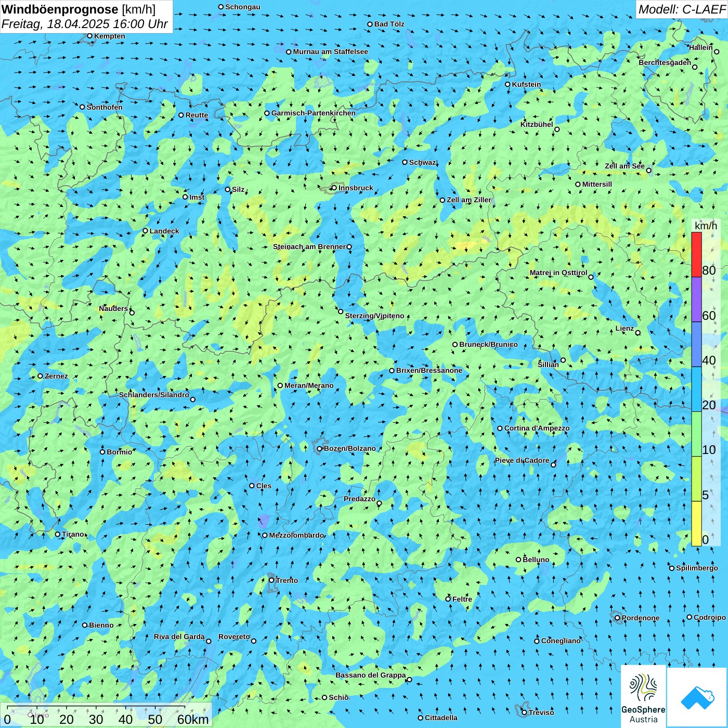The width and height of the screenshot is (728, 728).
Task: Click the Bassano del Grappa label
Action: (x=370, y=675)
